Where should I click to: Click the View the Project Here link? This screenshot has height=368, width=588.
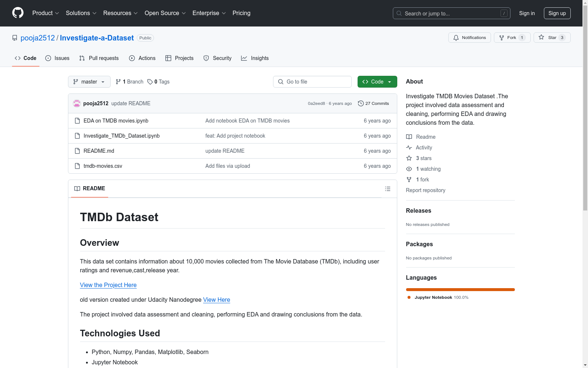[x=108, y=285]
